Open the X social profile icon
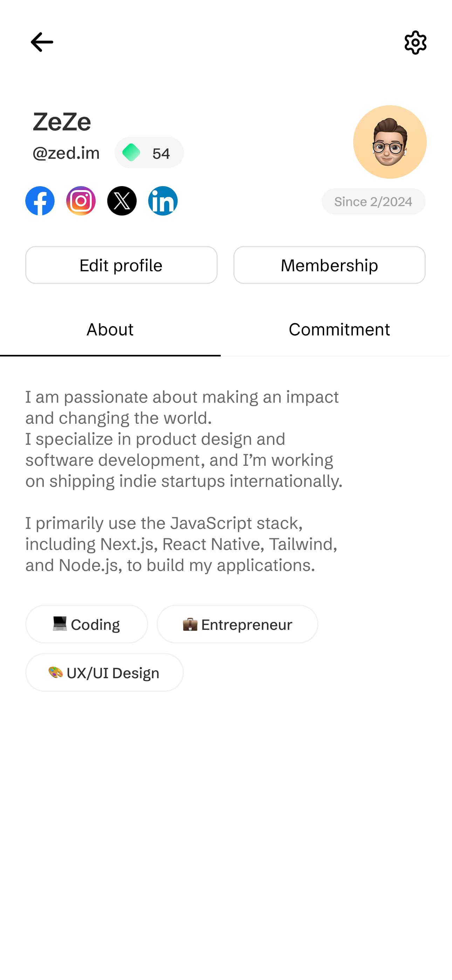Image resolution: width=452 pixels, height=980 pixels. (122, 201)
